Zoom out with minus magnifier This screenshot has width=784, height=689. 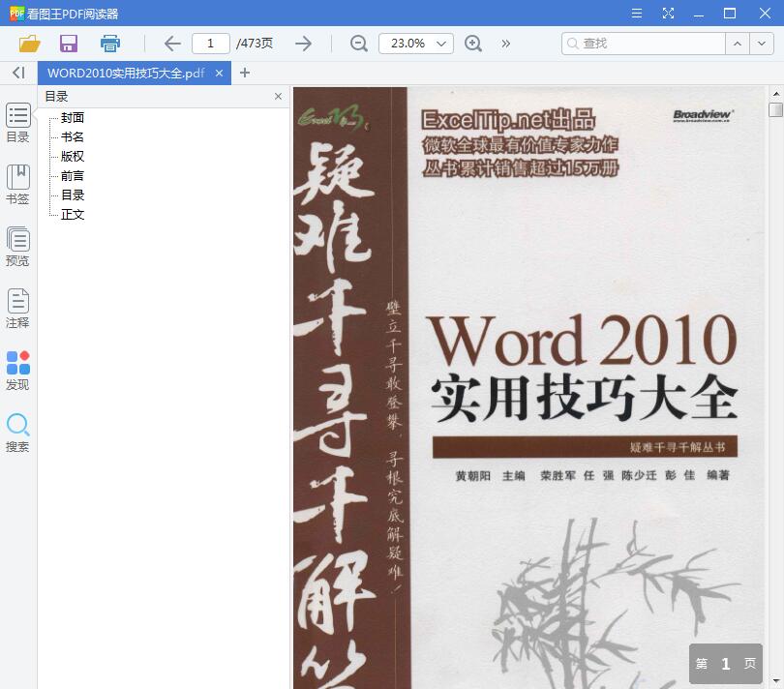358,44
